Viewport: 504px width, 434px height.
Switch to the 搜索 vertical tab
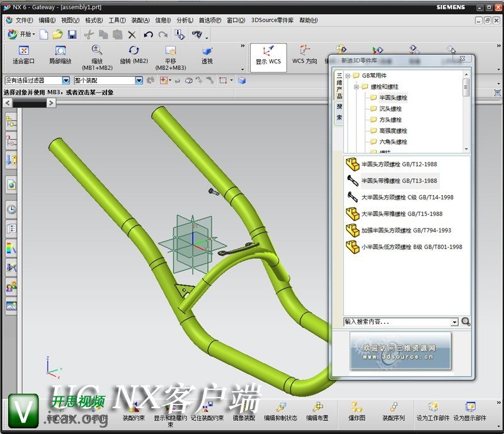(340, 112)
